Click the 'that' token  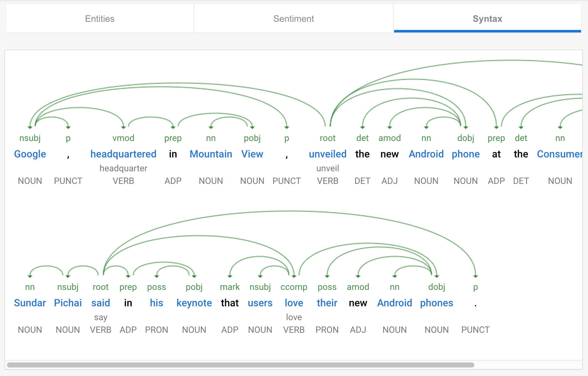pos(230,303)
